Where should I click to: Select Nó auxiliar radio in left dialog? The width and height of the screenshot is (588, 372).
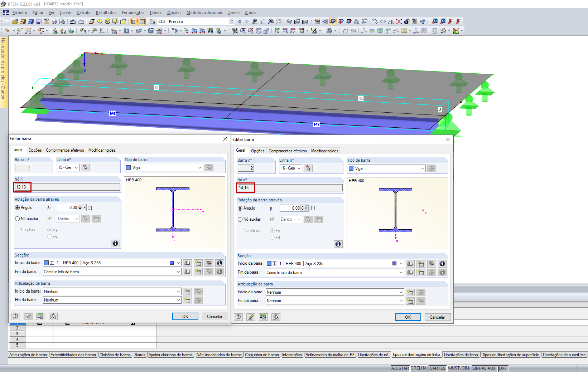point(17,219)
